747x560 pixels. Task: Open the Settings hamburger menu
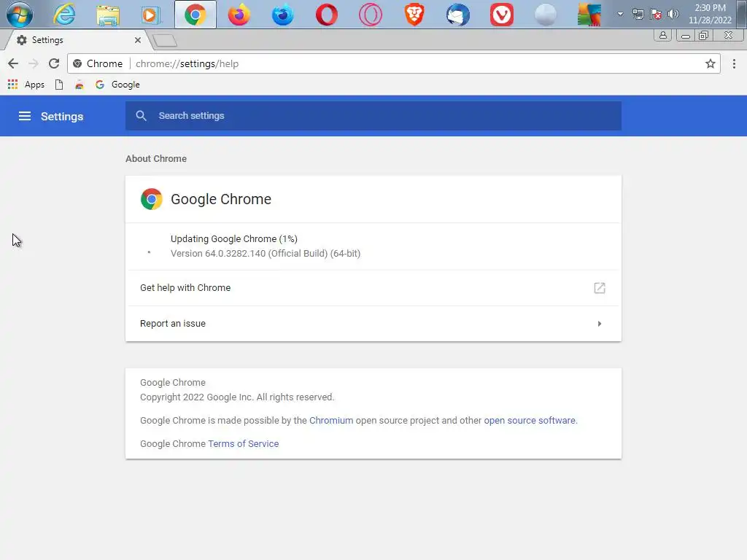(25, 116)
